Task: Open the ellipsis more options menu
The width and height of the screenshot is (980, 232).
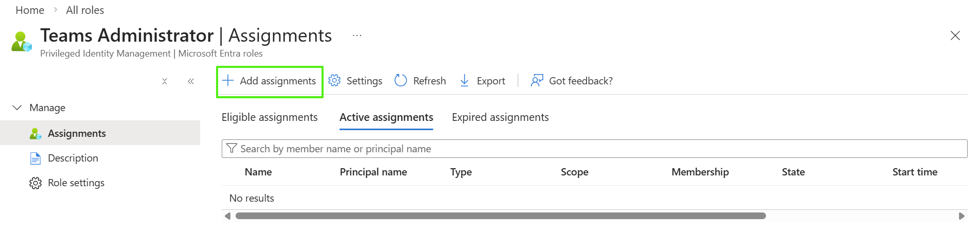Action: click(357, 35)
